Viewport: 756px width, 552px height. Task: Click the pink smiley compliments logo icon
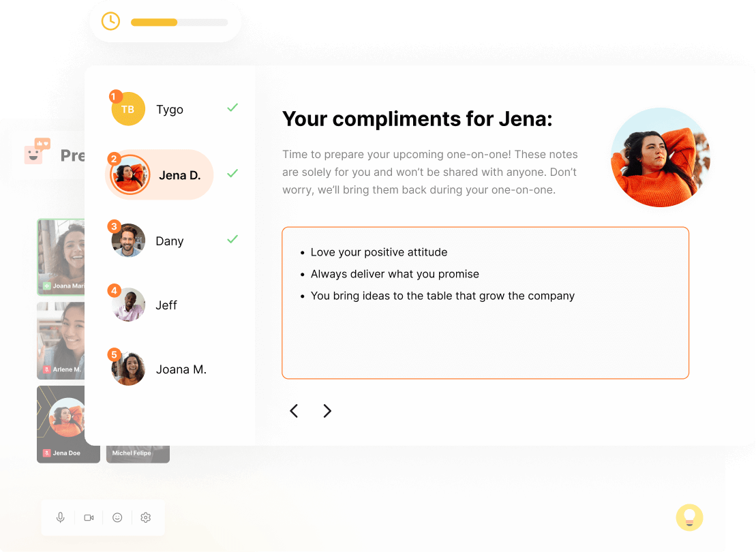(x=37, y=151)
